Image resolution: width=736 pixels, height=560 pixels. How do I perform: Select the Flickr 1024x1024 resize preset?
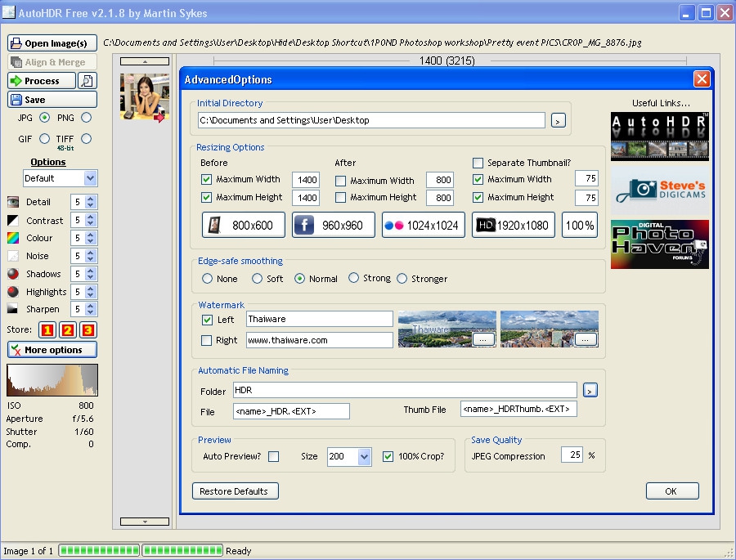pos(423,225)
